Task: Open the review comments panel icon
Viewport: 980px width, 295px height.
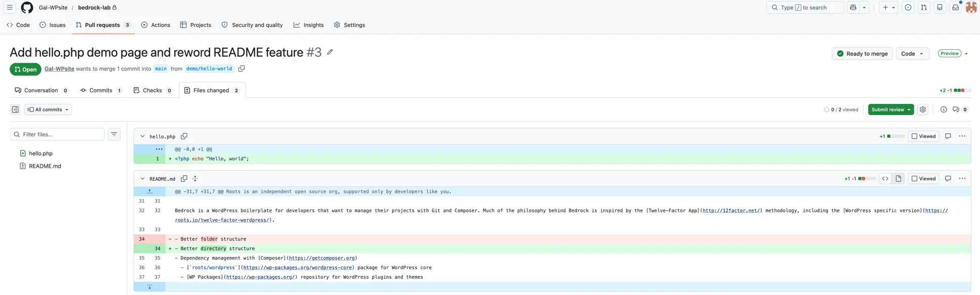Action: point(960,109)
